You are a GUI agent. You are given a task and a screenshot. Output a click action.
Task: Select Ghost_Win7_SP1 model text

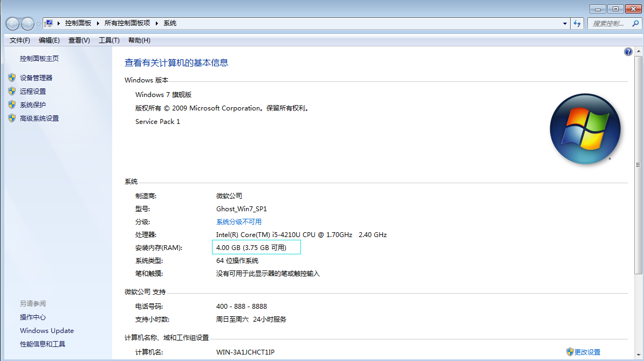242,209
